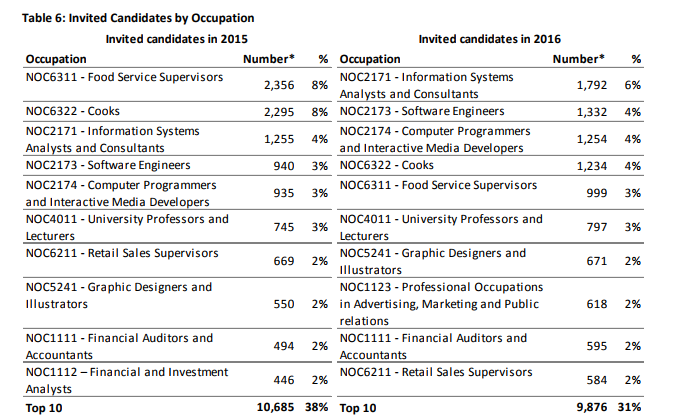Click the 1,332 number cell
Screen dimensions: 677x416
point(592,112)
